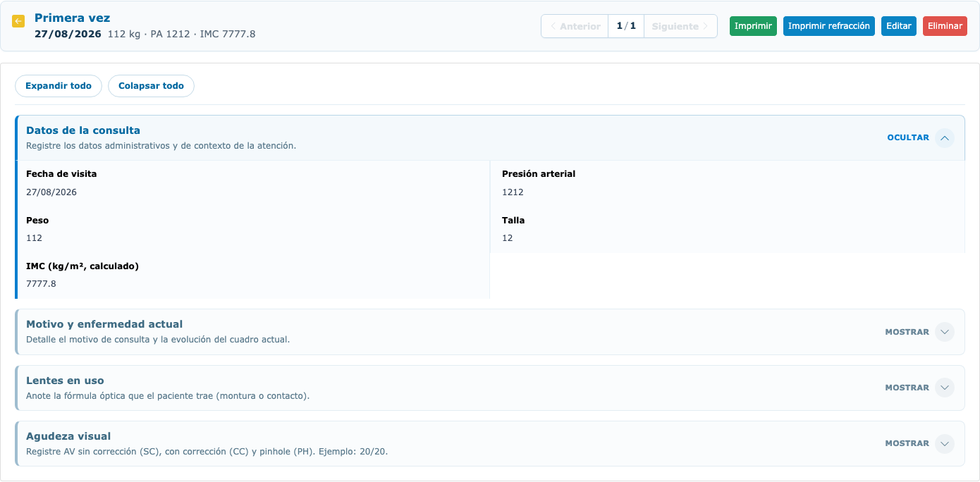Screen dimensions: 980x482
Task: Click MOSTRAR label for Lentes en uso
Action: coord(907,388)
